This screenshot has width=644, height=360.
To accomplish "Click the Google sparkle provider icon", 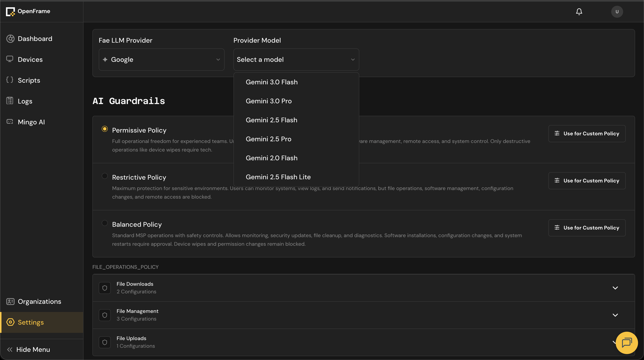I will point(105,59).
